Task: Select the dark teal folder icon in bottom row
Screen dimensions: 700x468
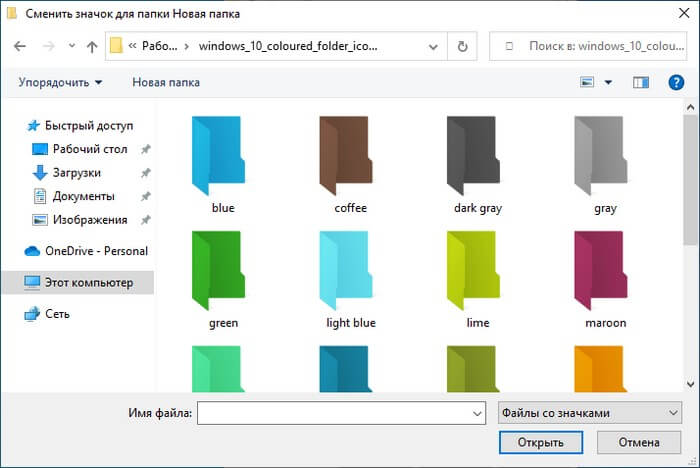Action: tap(346, 369)
